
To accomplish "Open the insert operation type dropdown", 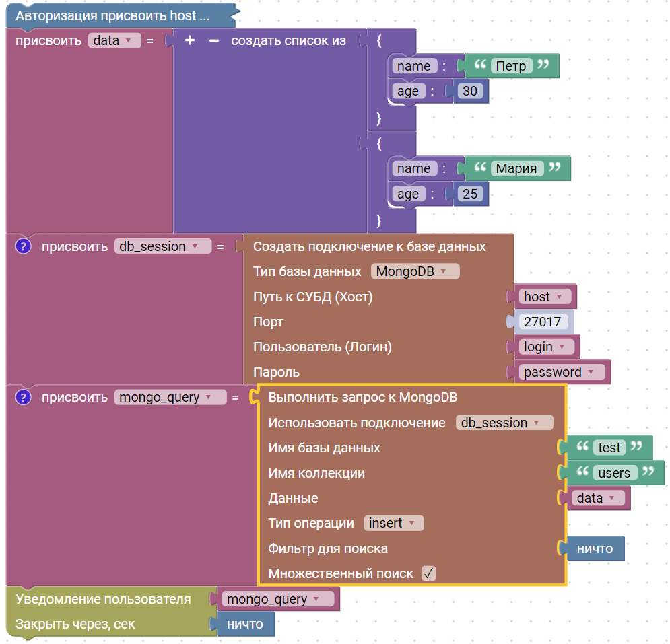I will coord(394,523).
